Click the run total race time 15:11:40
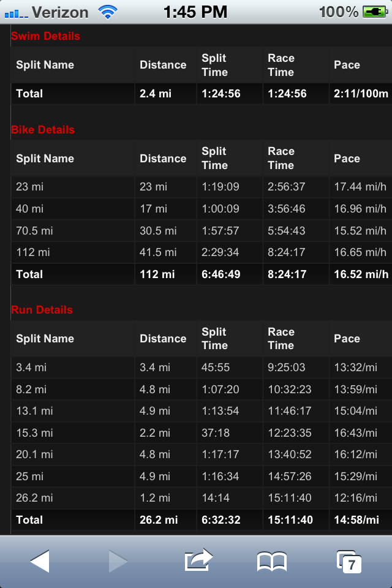392x588 pixels. pos(290,520)
